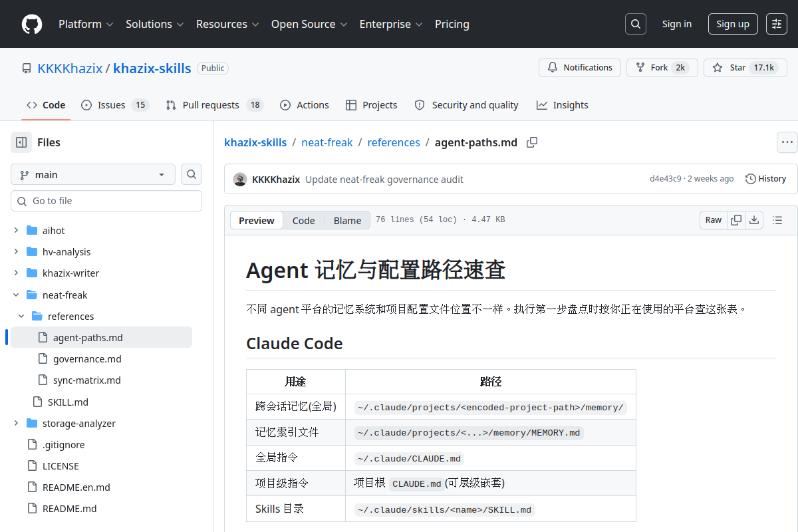Open the khazix-skills repo title link
The height and width of the screenshot is (532, 798).
coord(152,68)
